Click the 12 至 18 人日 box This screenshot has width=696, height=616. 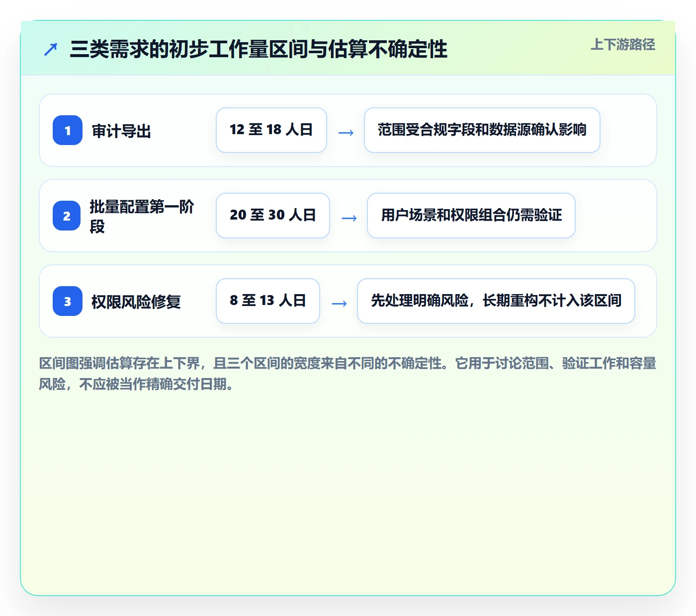point(271,130)
